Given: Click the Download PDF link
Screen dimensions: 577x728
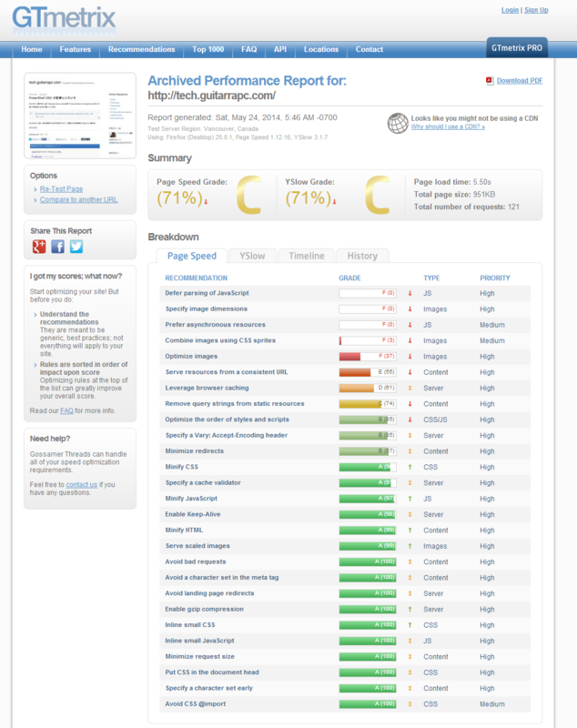Looking at the screenshot, I should click(x=520, y=81).
